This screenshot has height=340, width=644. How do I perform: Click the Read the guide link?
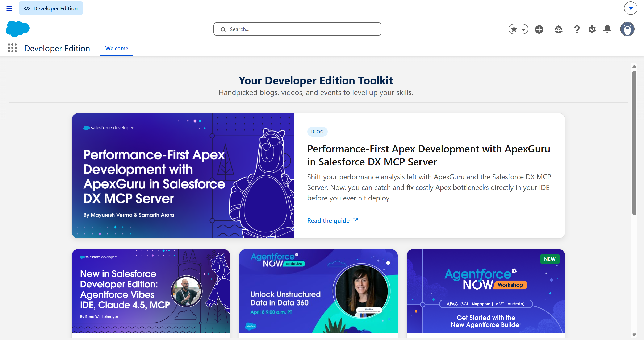[x=328, y=220]
